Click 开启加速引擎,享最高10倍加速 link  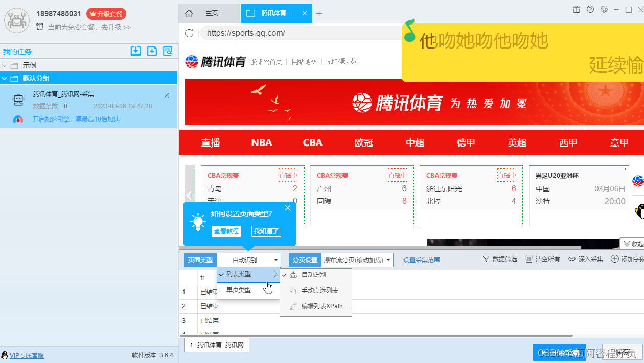(76, 119)
